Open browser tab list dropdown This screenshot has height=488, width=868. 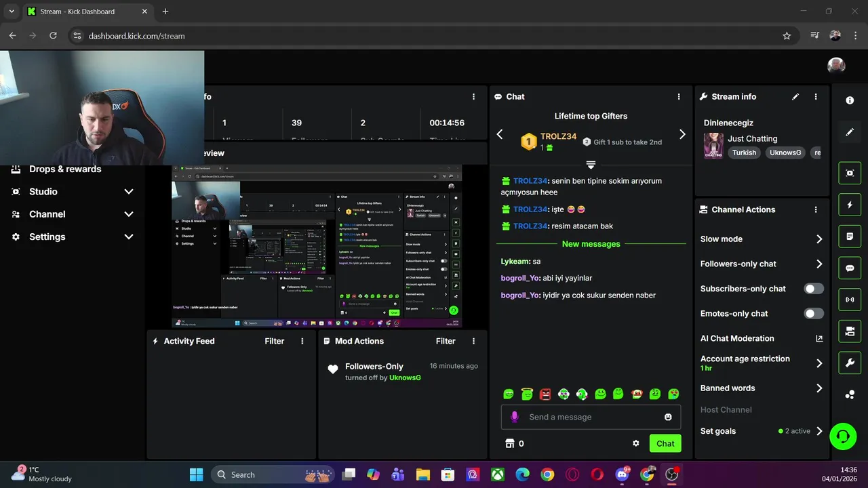[12, 12]
